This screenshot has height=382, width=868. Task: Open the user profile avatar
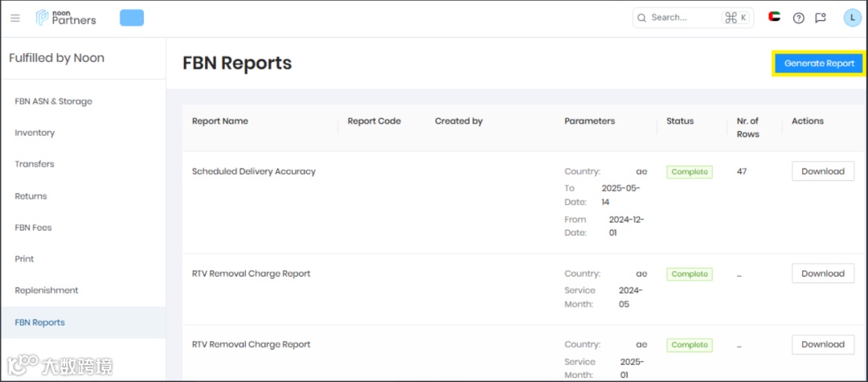pyautogui.click(x=852, y=18)
